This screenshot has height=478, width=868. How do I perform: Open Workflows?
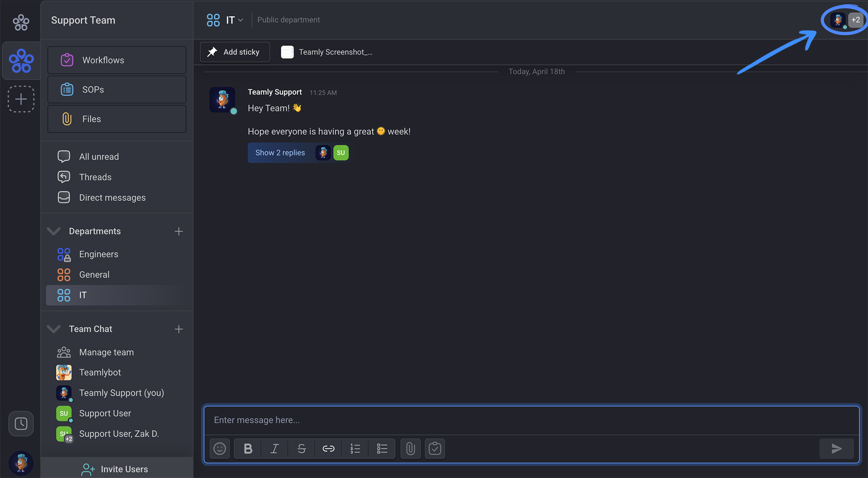117,60
